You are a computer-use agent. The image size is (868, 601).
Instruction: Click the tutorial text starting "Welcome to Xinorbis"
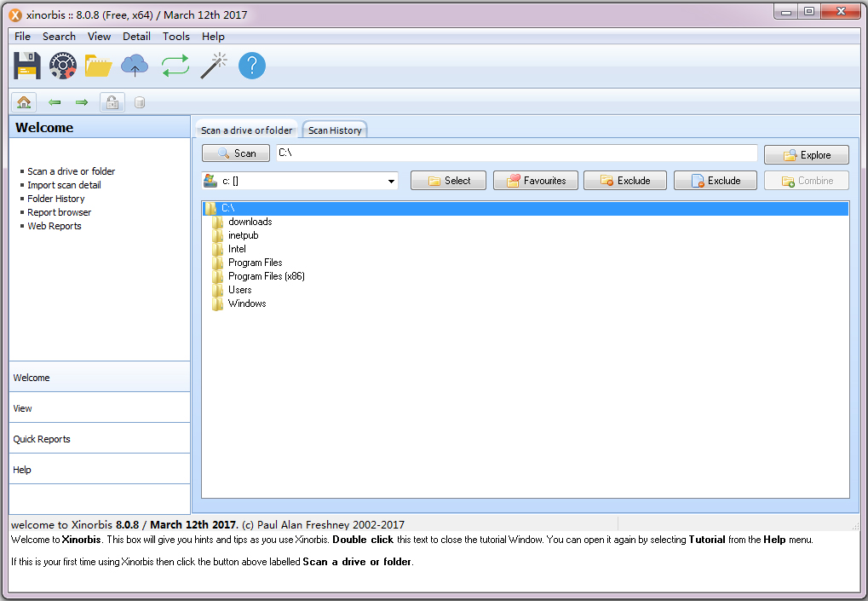click(412, 540)
